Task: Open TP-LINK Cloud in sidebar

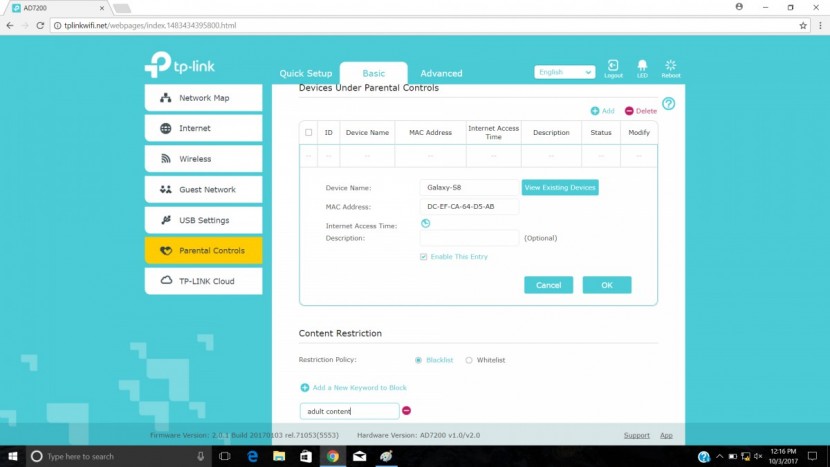Action: coord(203,281)
